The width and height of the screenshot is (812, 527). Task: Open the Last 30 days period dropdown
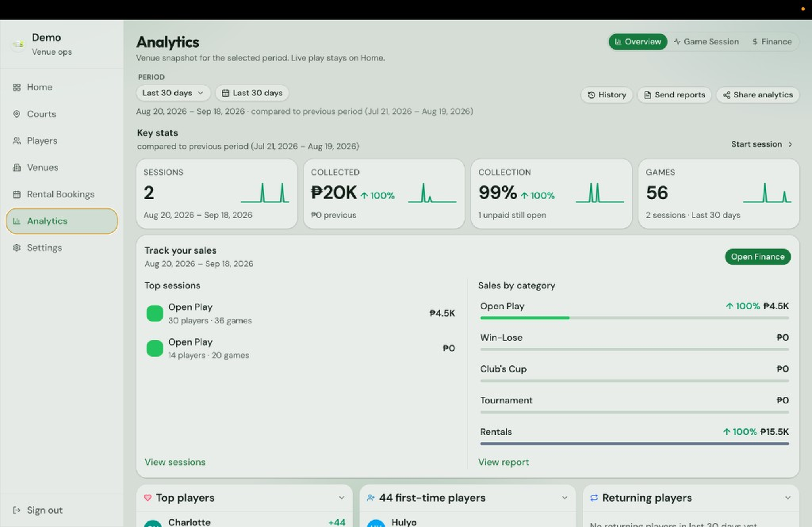173,93
